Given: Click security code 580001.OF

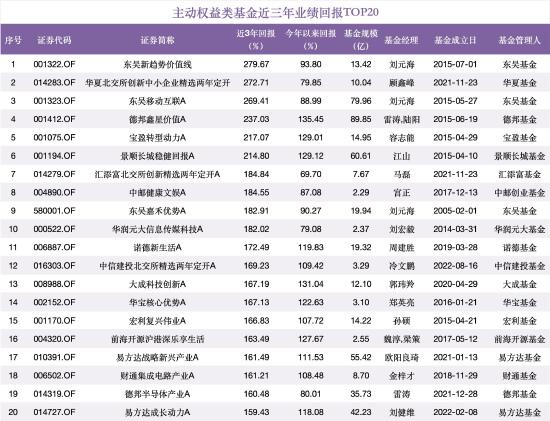Looking at the screenshot, I should click(54, 211).
